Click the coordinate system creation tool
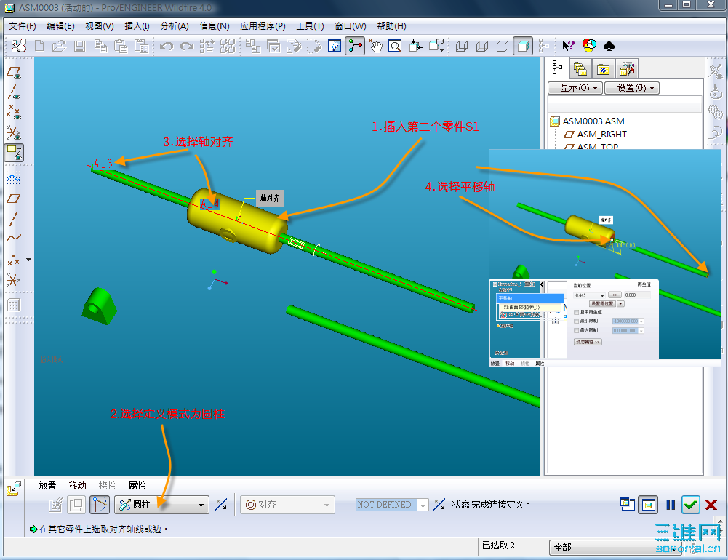The width and height of the screenshot is (728, 560). (14, 279)
